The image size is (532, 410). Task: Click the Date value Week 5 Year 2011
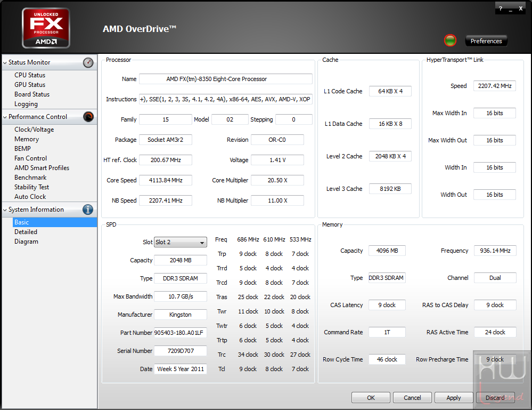click(181, 369)
